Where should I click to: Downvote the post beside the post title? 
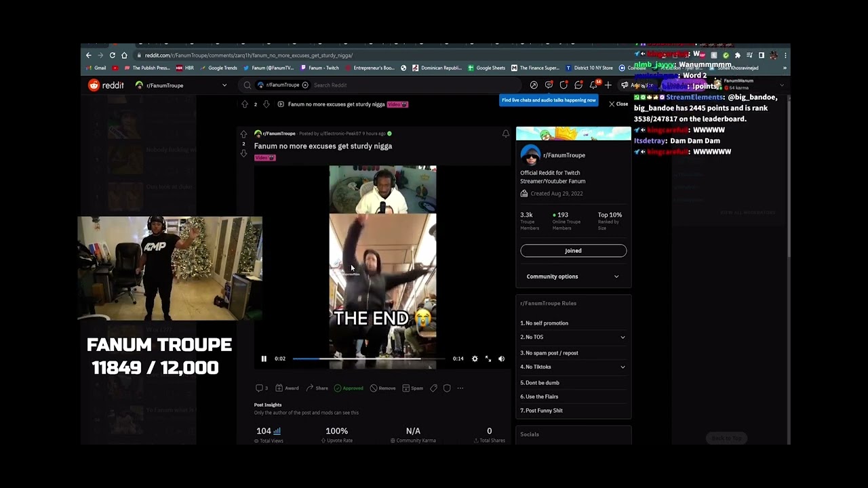243,153
